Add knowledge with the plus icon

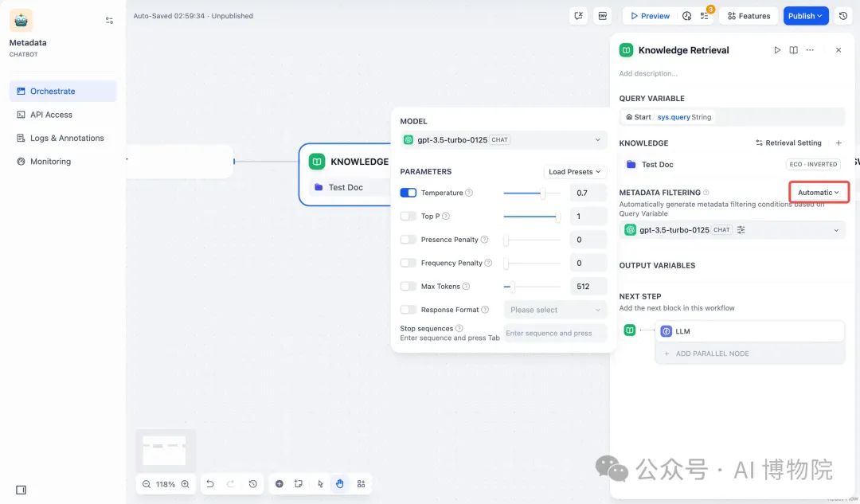click(x=838, y=143)
